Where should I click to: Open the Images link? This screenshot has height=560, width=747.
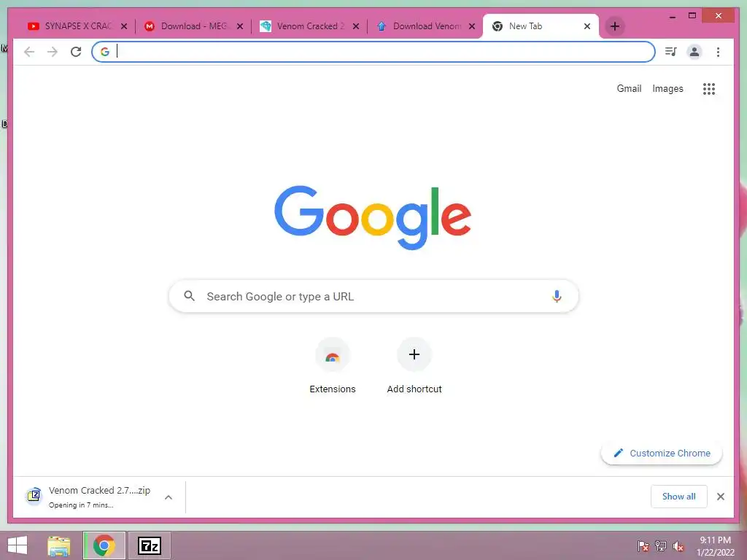667,88
